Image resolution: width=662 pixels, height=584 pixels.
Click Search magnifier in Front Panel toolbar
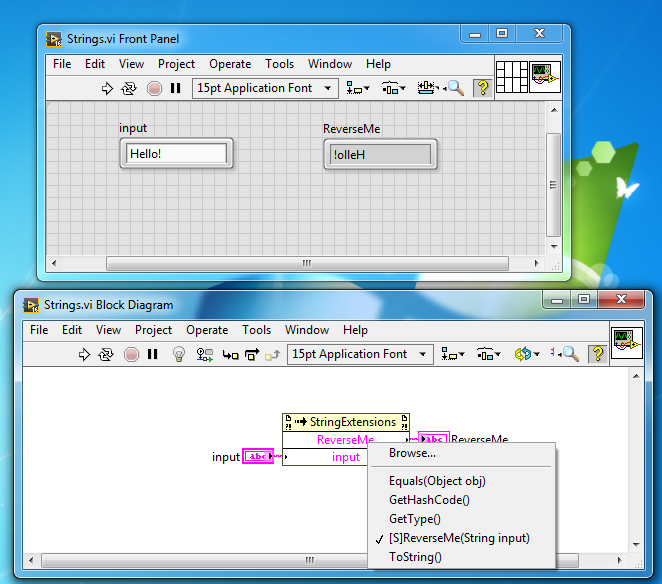pyautogui.click(x=456, y=88)
